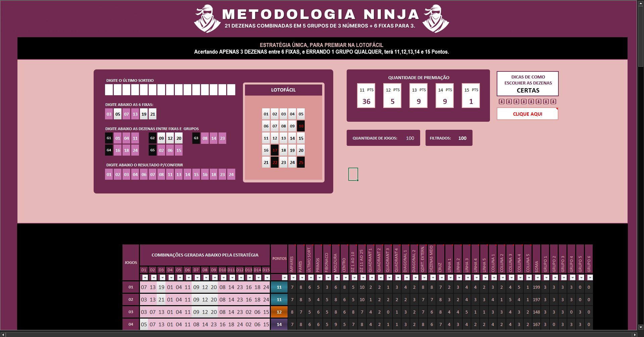Click the vertical scrollbar down arrow

click(x=641, y=327)
